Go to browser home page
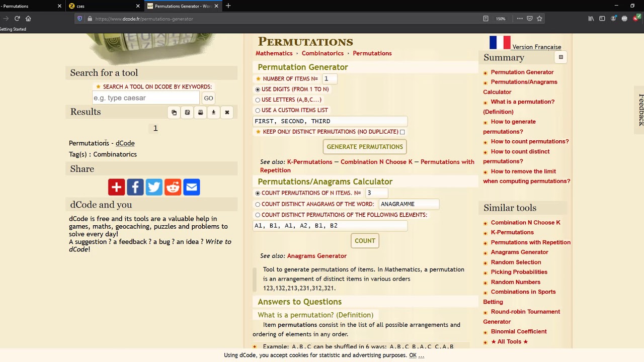Image resolution: width=644 pixels, height=362 pixels. [28, 19]
